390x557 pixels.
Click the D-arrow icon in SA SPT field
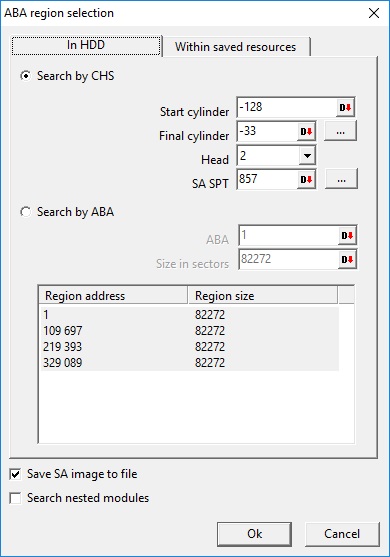pos(306,180)
